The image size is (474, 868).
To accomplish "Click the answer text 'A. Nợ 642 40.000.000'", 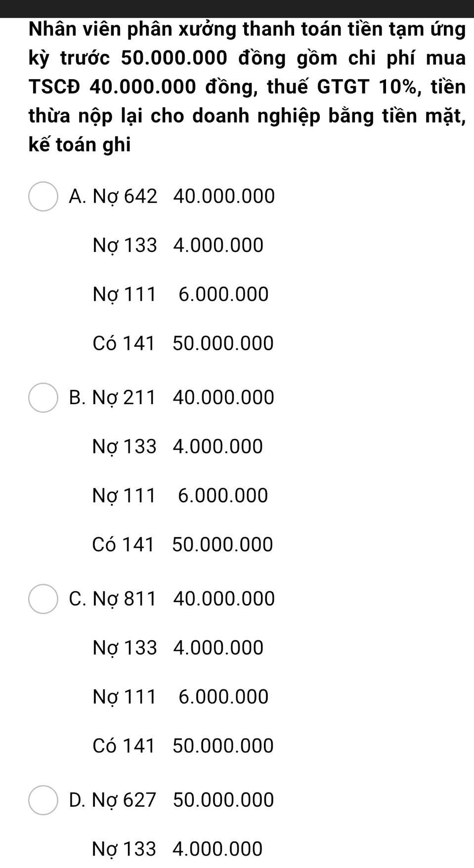I will (x=172, y=197).
